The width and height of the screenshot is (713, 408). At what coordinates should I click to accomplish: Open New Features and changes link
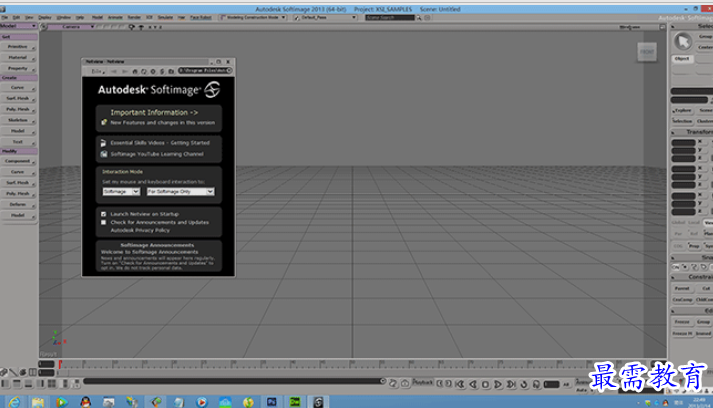pos(162,123)
